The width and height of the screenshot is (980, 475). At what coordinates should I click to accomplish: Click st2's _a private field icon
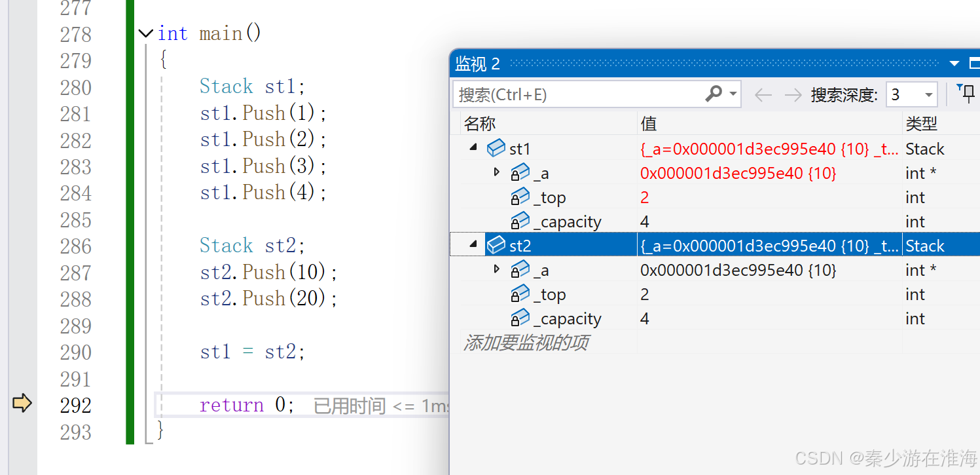pos(520,269)
